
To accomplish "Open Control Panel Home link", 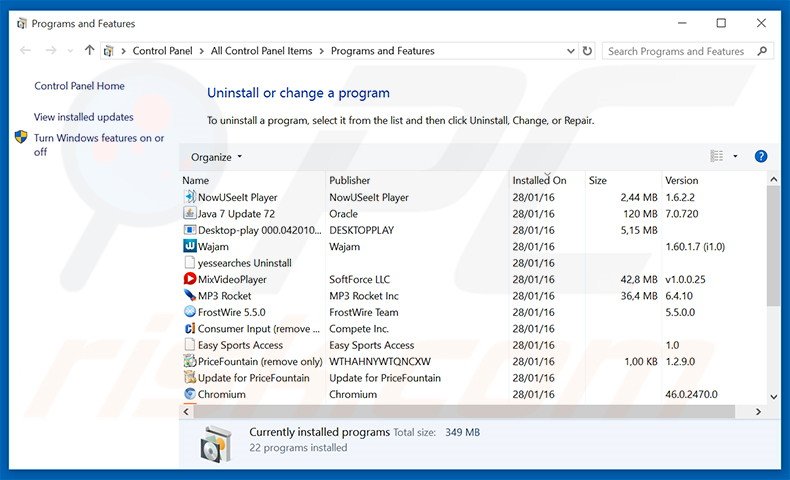I will (79, 86).
